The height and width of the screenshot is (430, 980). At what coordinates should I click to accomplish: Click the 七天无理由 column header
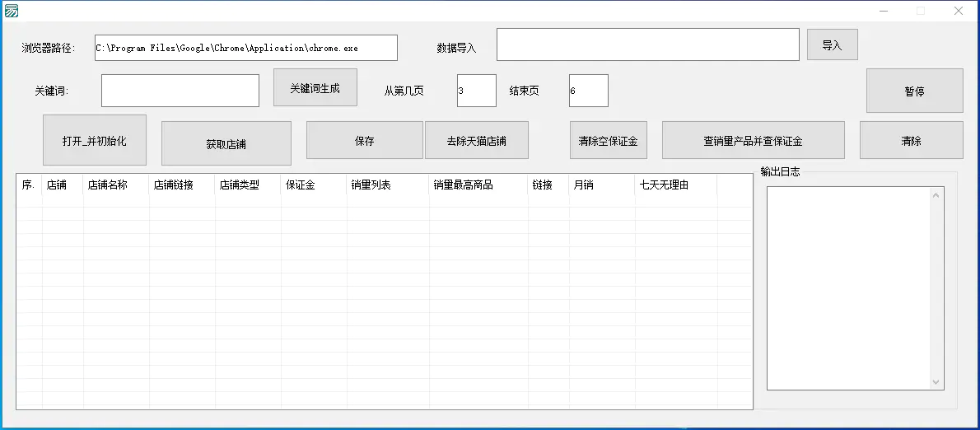click(675, 185)
